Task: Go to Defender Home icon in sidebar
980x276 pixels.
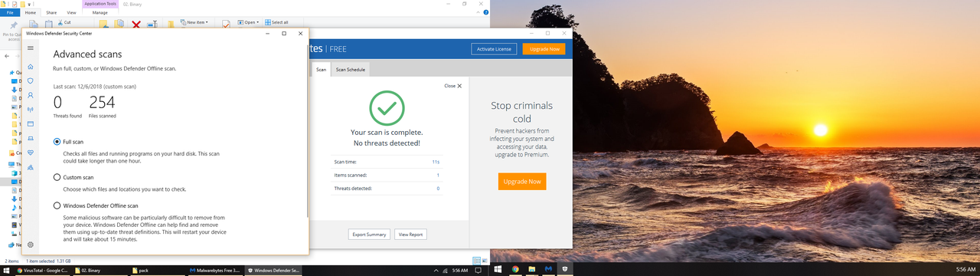Action: tap(31, 67)
